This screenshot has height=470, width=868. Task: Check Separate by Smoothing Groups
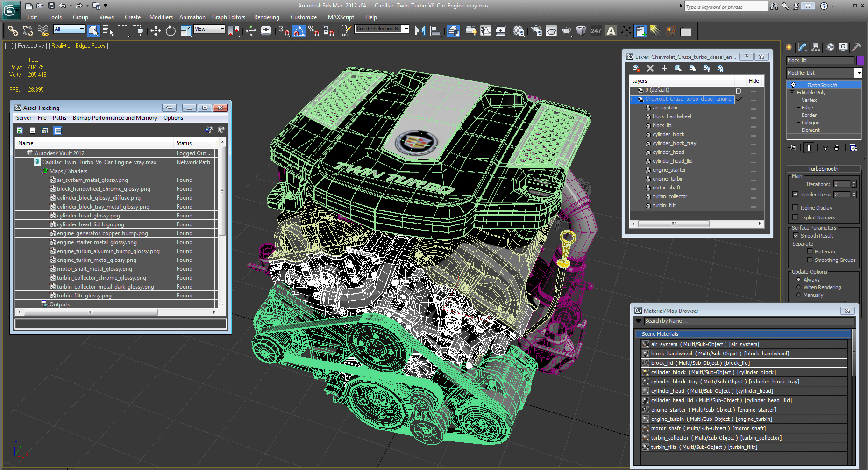tap(810, 260)
